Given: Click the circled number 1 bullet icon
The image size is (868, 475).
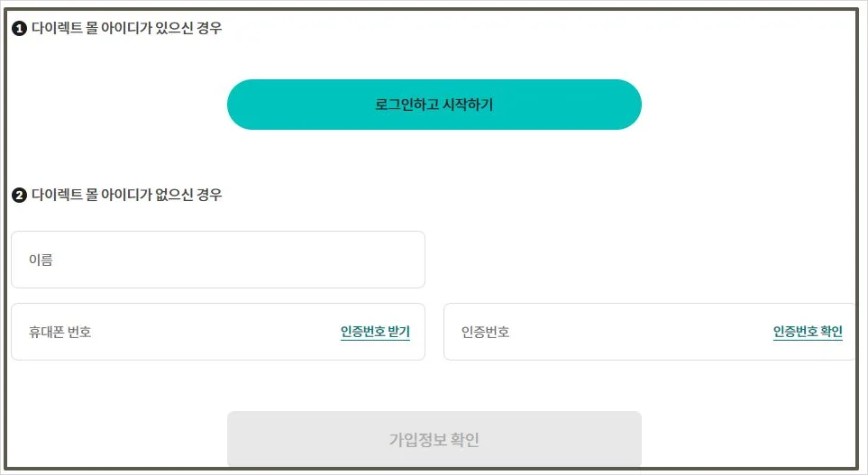Looking at the screenshot, I should coord(19,29).
